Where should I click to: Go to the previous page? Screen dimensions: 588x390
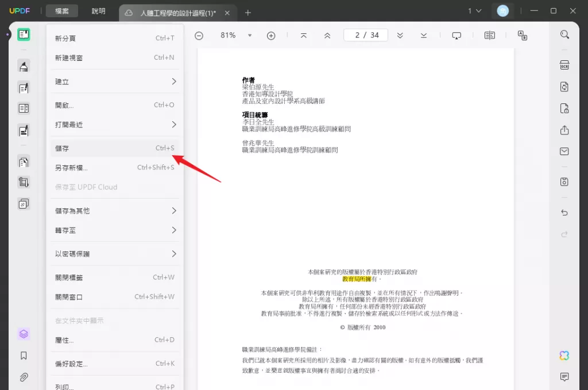pyautogui.click(x=327, y=35)
